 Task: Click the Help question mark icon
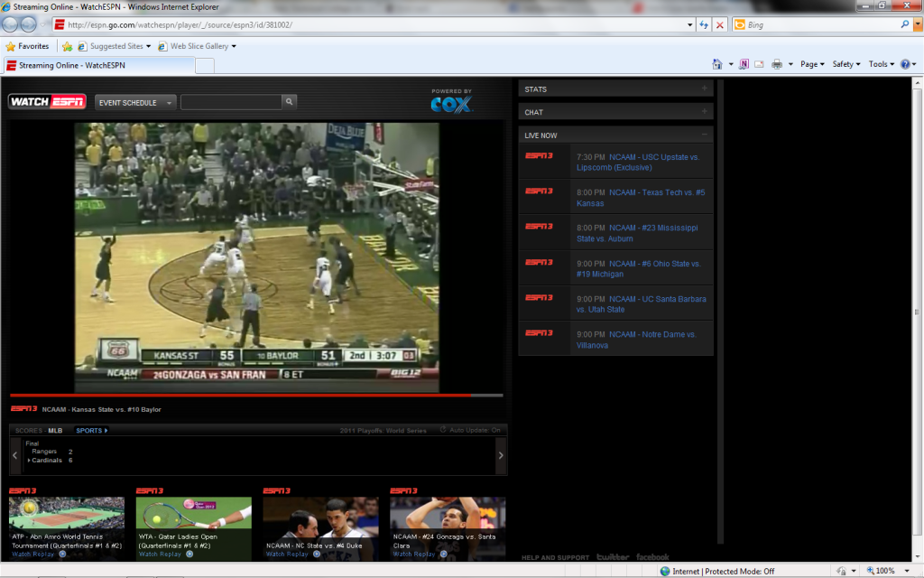click(x=905, y=64)
